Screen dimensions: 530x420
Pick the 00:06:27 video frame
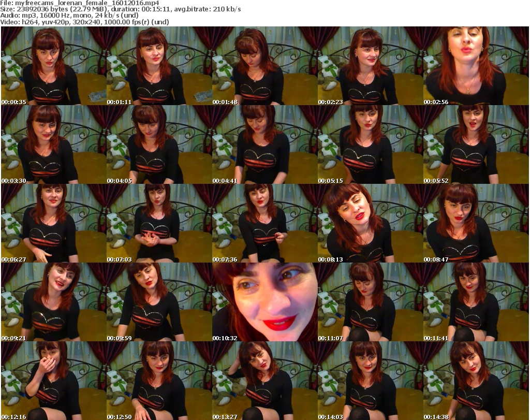pyautogui.click(x=54, y=224)
